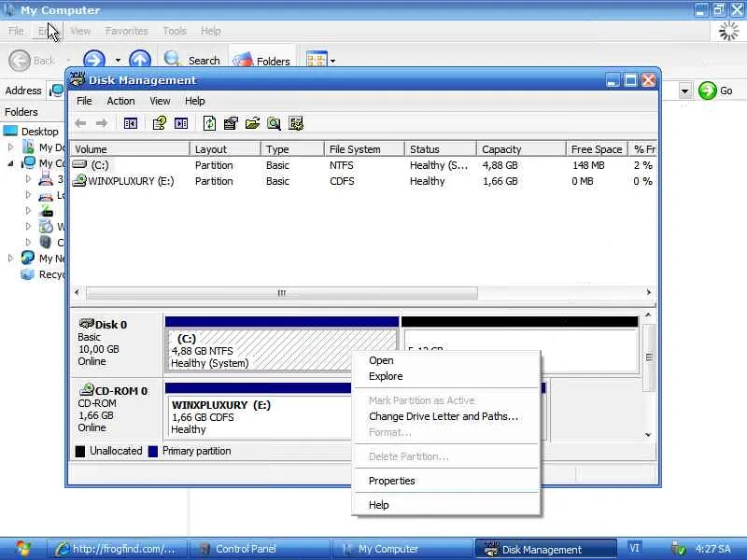The width and height of the screenshot is (747, 560).
Task: Expand the Local Disk tree node
Action: (x=28, y=195)
